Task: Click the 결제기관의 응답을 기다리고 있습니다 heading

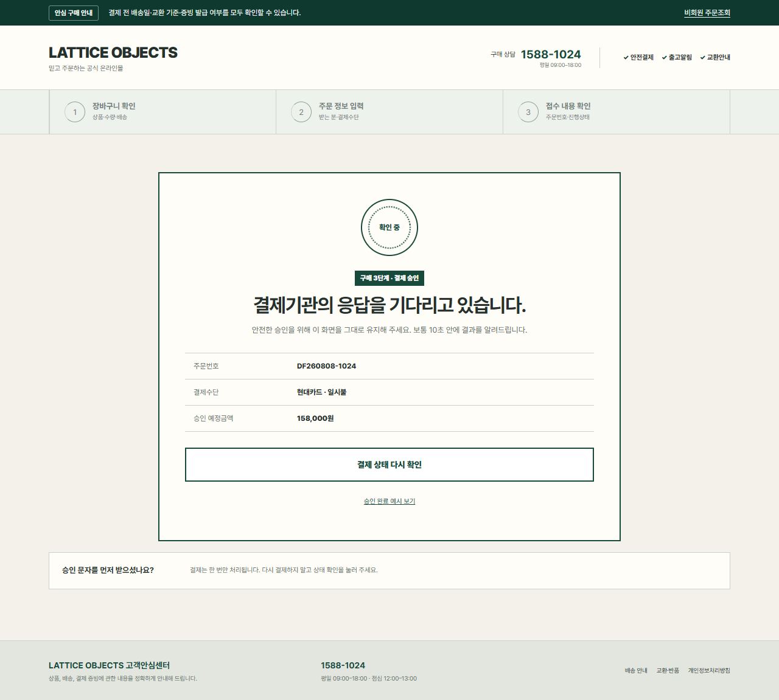Action: coord(389,305)
